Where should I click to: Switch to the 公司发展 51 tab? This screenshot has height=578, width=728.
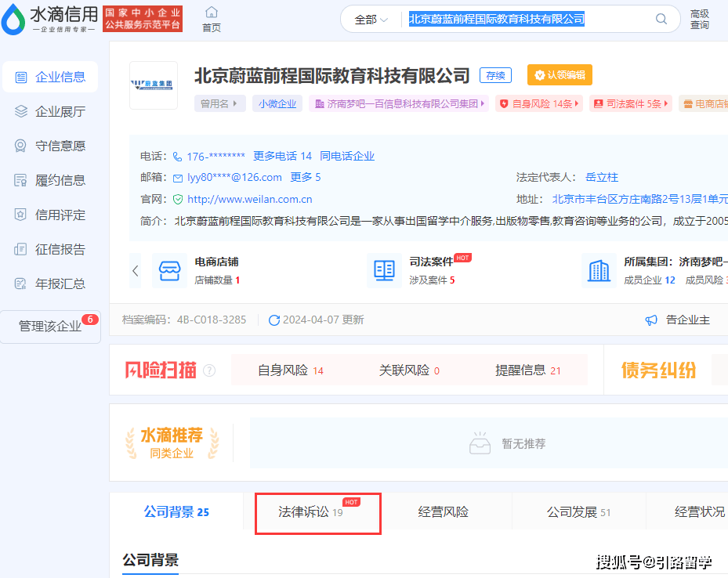(578, 511)
